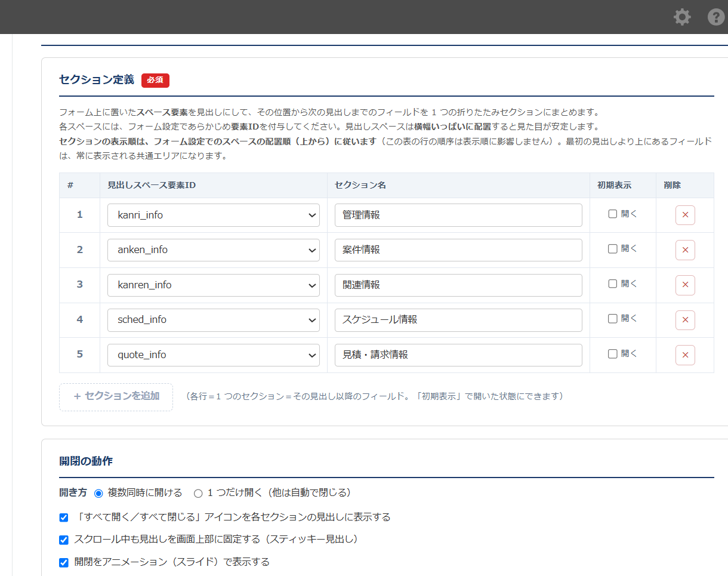The image size is (728, 576).
Task: Delete the quote_info section row
Action: 685,355
